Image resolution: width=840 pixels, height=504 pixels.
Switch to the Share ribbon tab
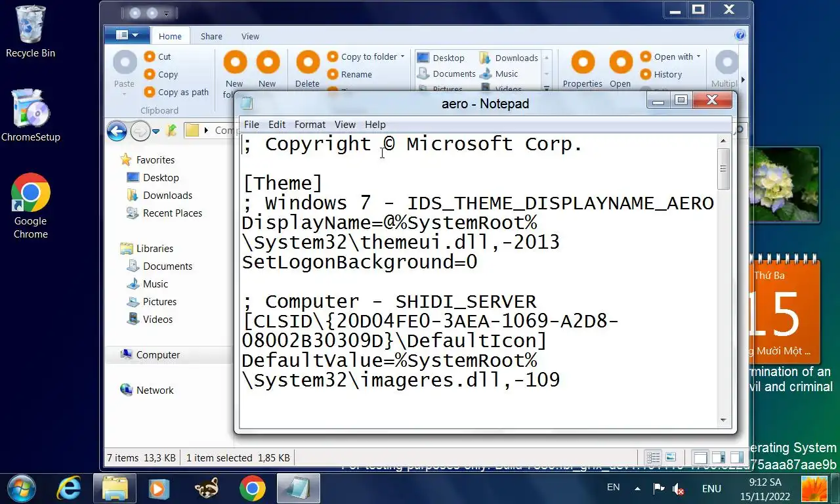pos(211,36)
